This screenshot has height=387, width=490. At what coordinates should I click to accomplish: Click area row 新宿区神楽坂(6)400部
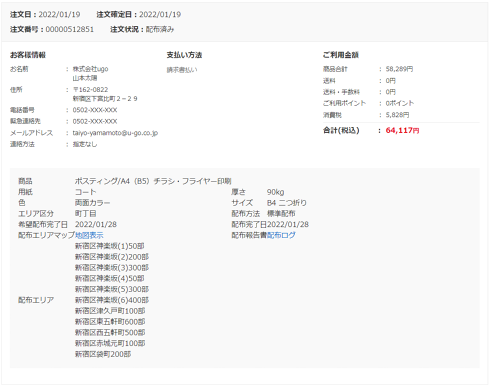[112, 300]
